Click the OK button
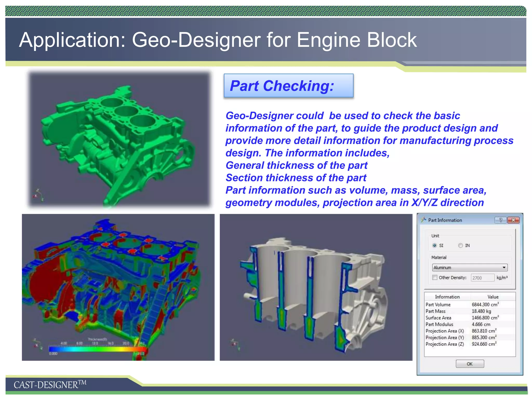The height and width of the screenshot is (399, 532). 470,364
